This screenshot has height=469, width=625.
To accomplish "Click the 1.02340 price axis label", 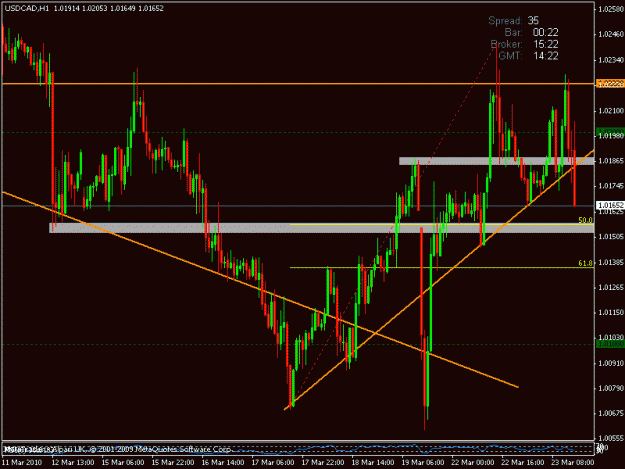I will [610, 60].
